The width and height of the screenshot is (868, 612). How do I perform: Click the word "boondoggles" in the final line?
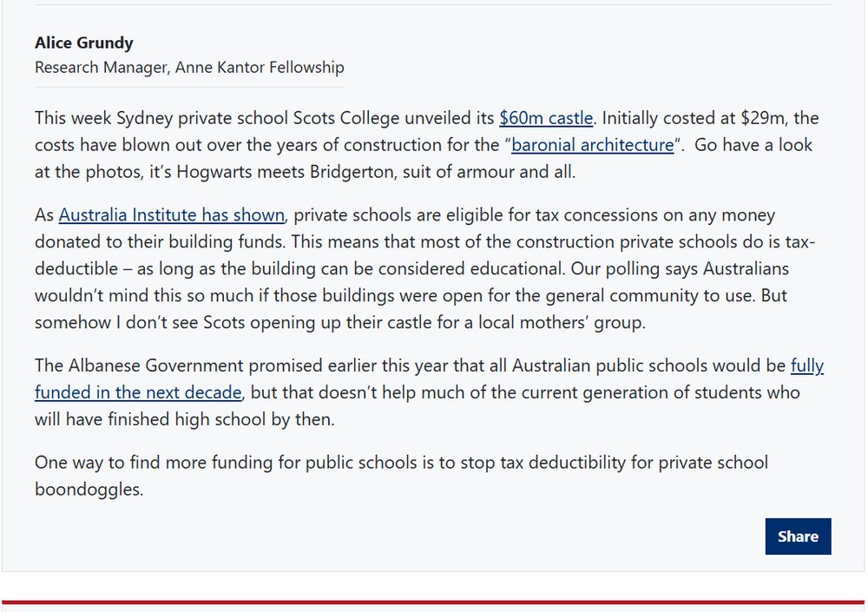click(89, 490)
